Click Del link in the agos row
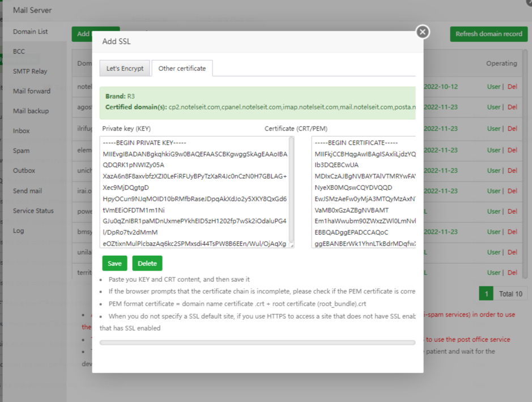532x402 pixels. [512, 107]
